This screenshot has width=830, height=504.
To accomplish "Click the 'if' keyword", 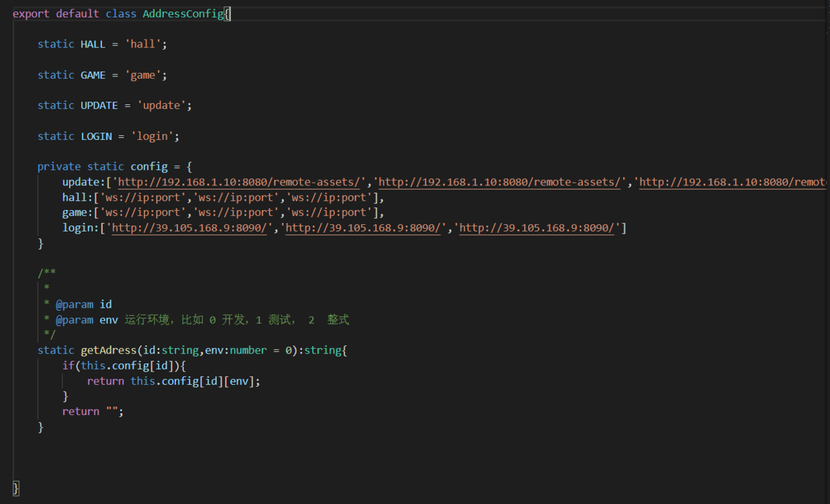I will point(68,365).
